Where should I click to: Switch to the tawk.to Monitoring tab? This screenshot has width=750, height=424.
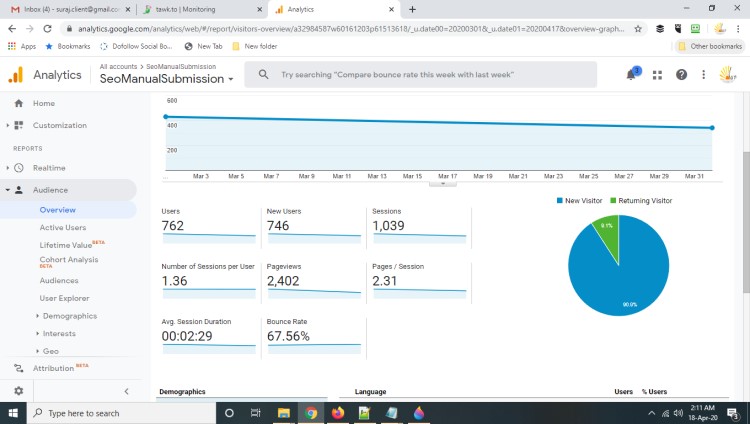192,9
